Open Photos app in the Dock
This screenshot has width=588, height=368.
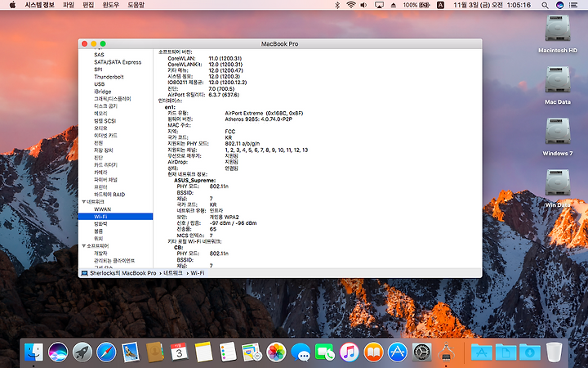pyautogui.click(x=276, y=352)
